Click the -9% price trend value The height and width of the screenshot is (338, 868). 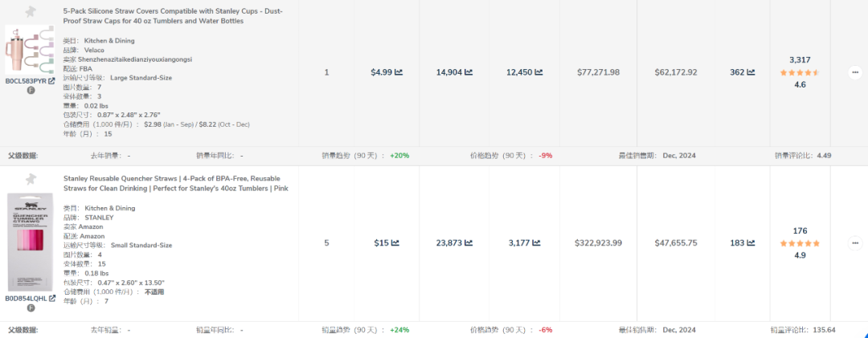click(546, 156)
